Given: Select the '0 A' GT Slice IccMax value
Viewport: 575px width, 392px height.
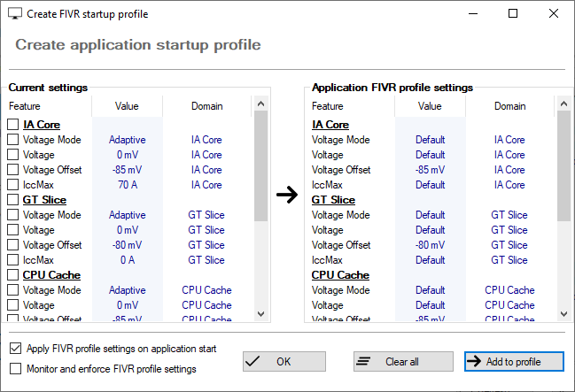Looking at the screenshot, I should coord(128,260).
